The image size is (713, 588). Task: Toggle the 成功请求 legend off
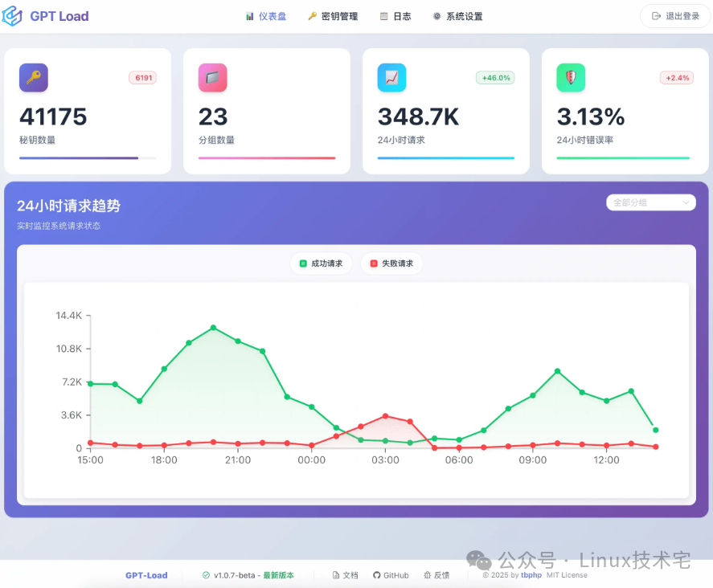[x=322, y=263]
